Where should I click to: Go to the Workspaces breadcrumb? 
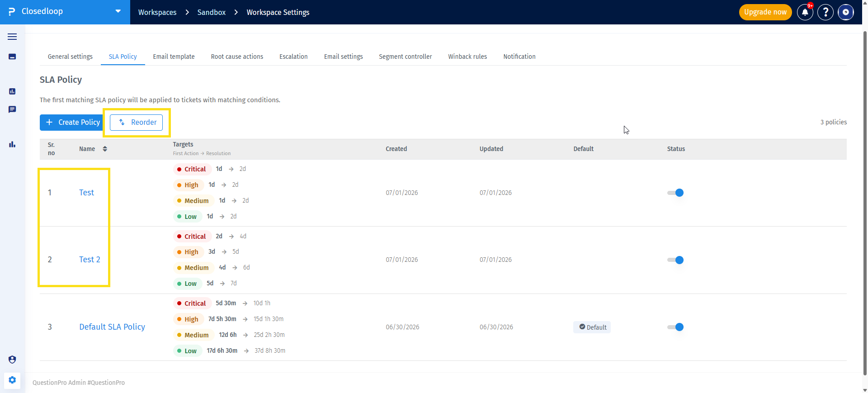pos(157,12)
